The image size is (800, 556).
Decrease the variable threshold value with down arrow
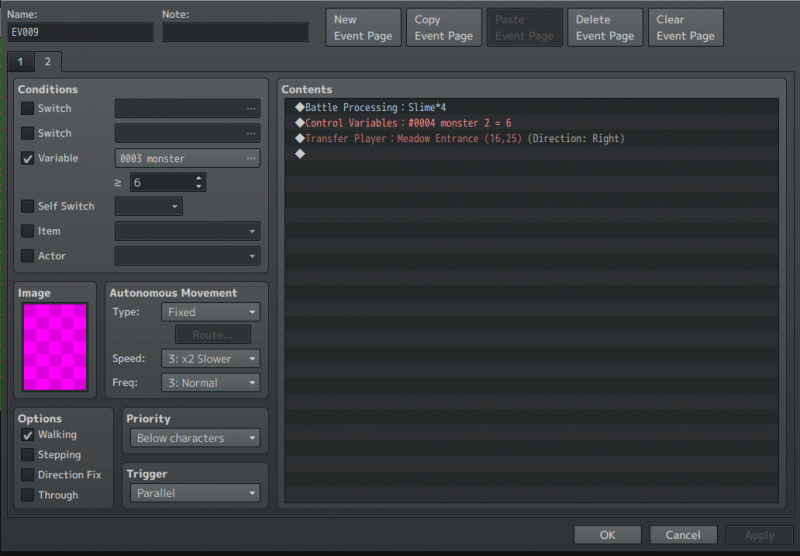[198, 187]
